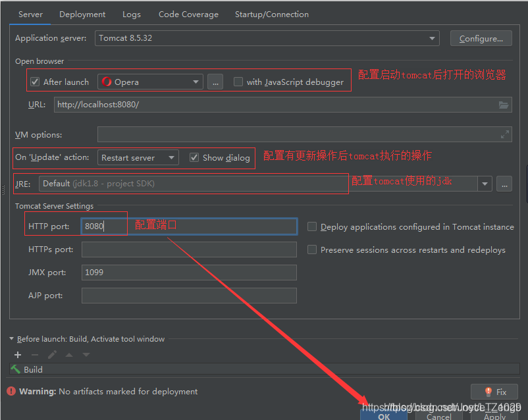Open the On Update action dropdown
Viewport: 528px width, 420px height.
pyautogui.click(x=172, y=157)
